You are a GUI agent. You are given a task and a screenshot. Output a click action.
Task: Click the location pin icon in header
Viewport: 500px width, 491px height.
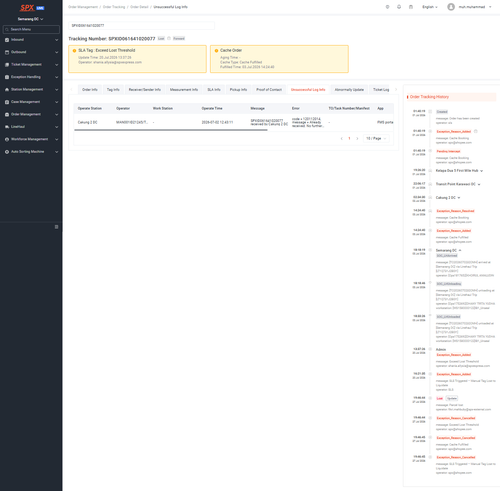(387, 7)
